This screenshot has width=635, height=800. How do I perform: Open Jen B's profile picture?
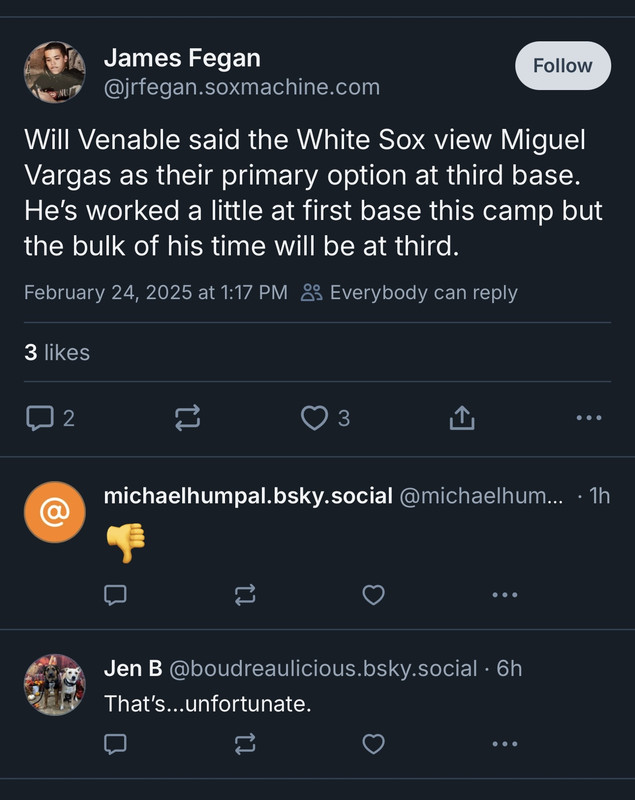click(x=54, y=685)
